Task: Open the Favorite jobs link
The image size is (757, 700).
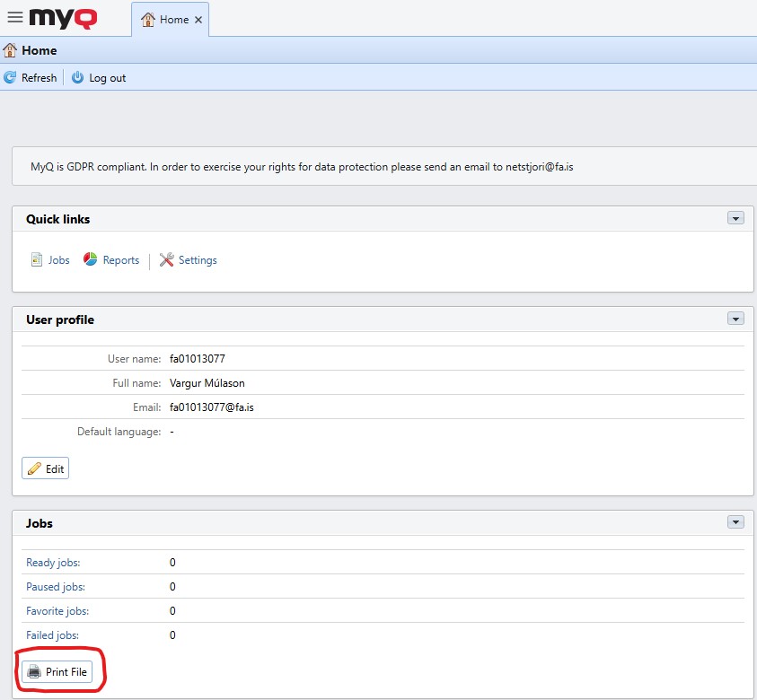Action: (x=57, y=611)
